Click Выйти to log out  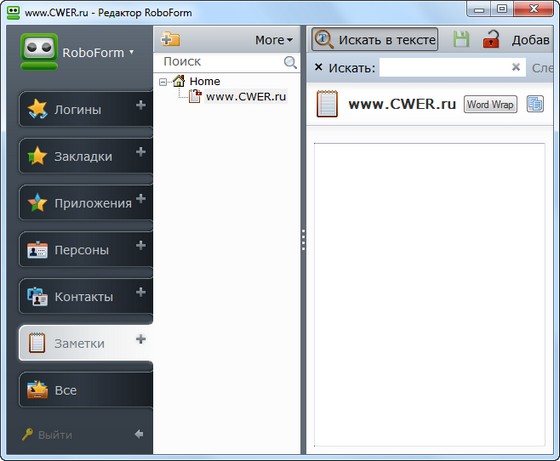[x=47, y=435]
